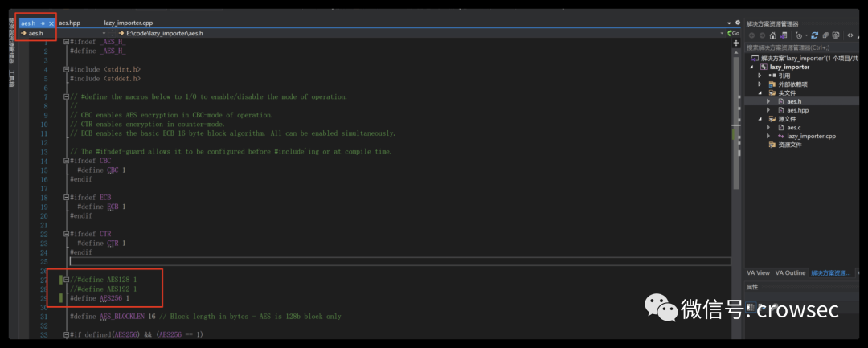Image resolution: width=868 pixels, height=348 pixels.
Task: Click the solution icon next to 解决方案"lazy_importer"
Action: 755,58
